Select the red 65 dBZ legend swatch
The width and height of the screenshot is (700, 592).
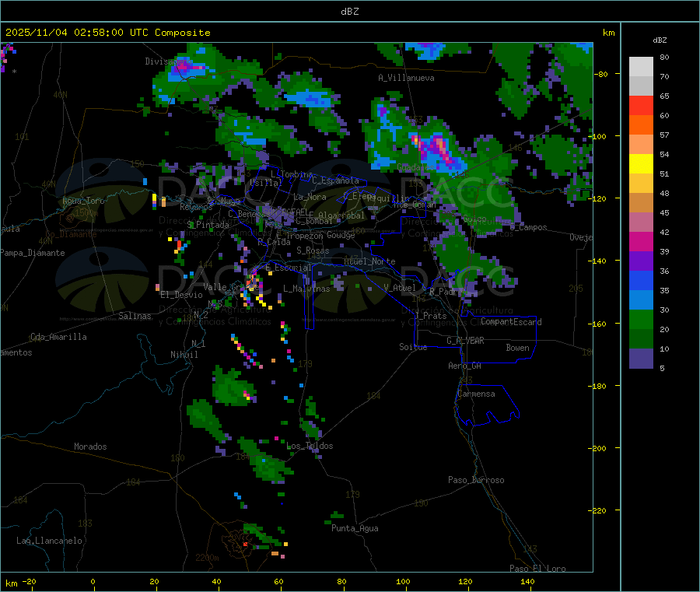pyautogui.click(x=641, y=105)
